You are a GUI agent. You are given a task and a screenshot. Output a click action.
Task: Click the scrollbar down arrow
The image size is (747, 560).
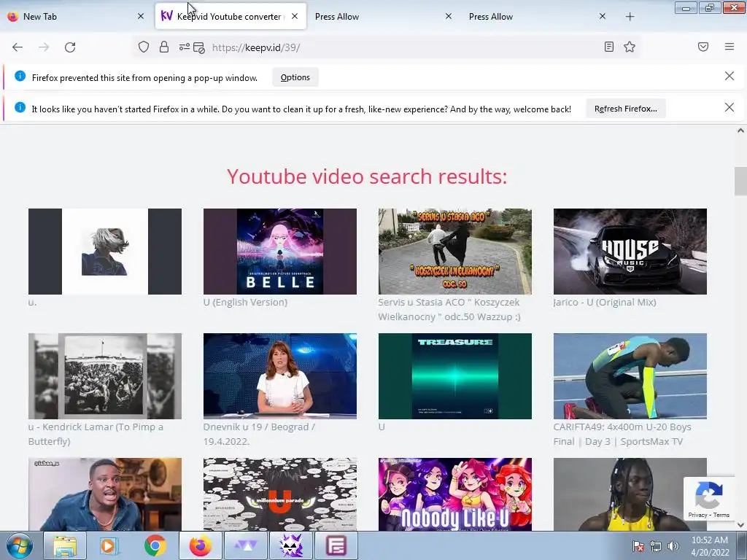pyautogui.click(x=740, y=525)
